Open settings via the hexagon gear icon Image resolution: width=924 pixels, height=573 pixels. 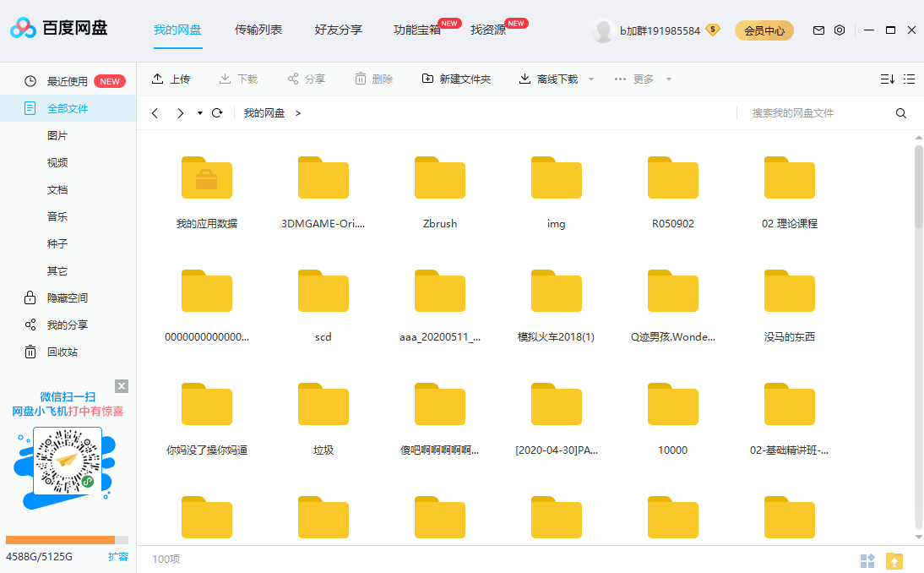[840, 30]
